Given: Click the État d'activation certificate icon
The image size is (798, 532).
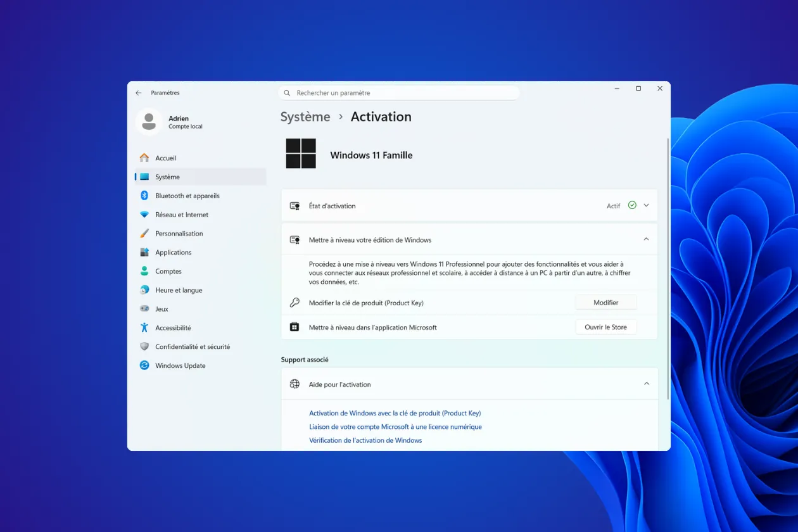Looking at the screenshot, I should click(294, 206).
